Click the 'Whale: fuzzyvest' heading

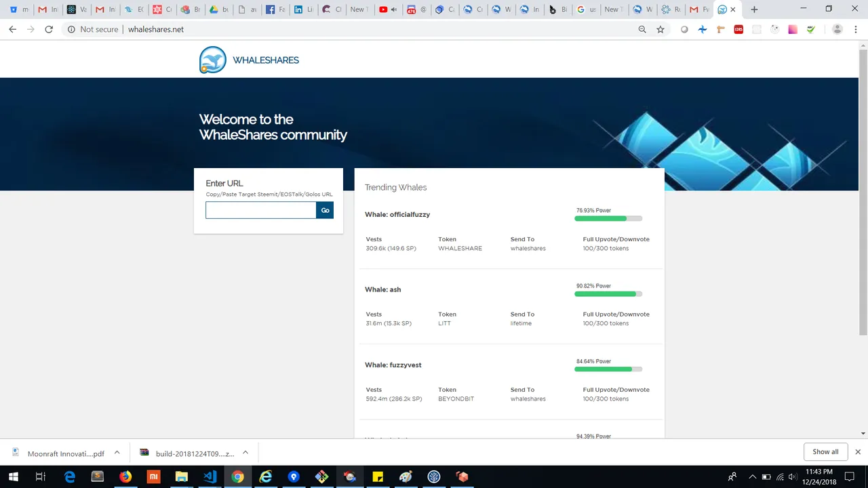pyautogui.click(x=393, y=365)
